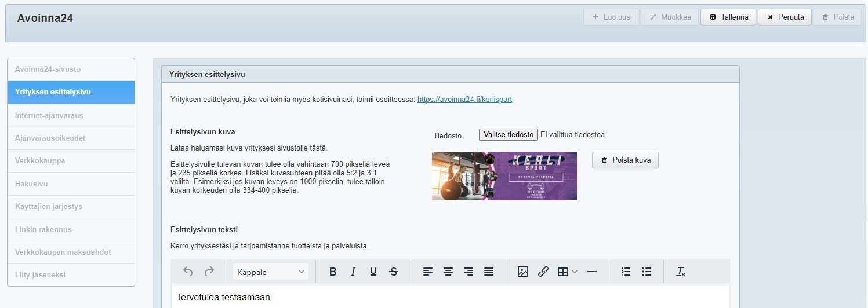Click the redo arrow in editor toolbar

pos(209,272)
